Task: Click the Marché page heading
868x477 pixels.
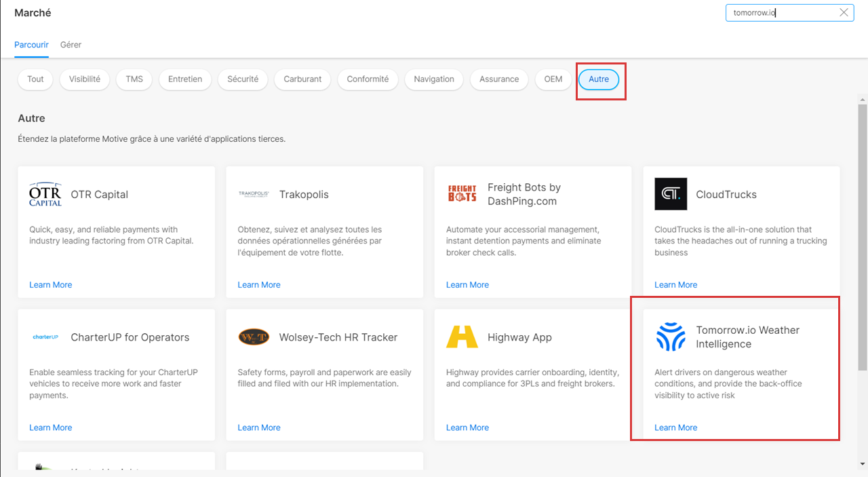Action: 33,13
